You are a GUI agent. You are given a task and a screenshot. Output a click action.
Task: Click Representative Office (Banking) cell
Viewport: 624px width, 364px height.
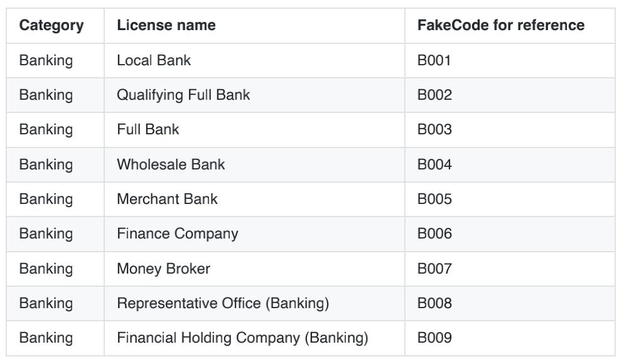pos(223,304)
